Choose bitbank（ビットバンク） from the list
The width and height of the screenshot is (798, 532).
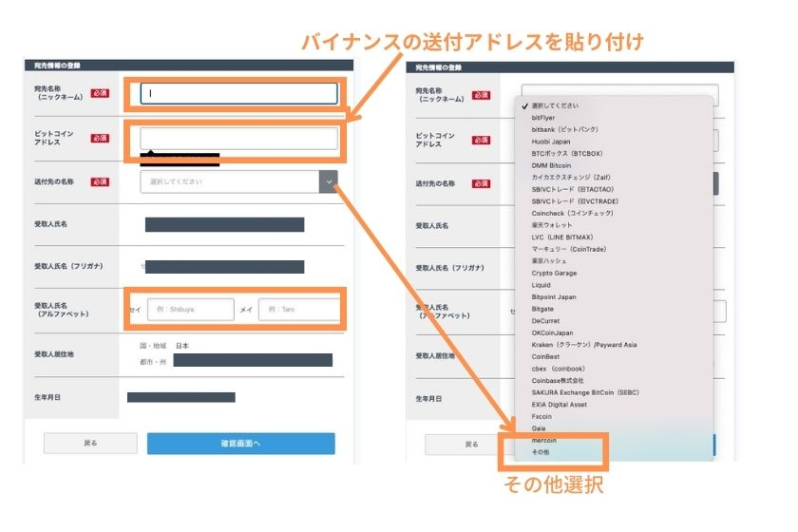coord(564,130)
